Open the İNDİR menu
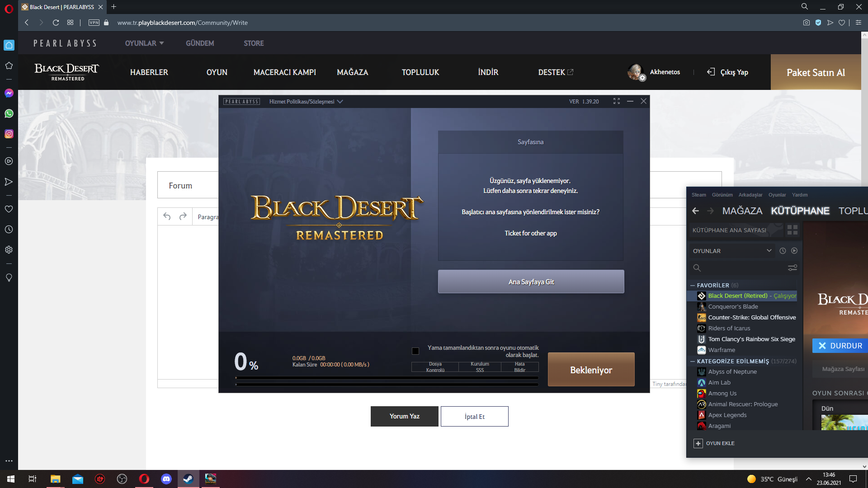868x488 pixels. point(488,72)
